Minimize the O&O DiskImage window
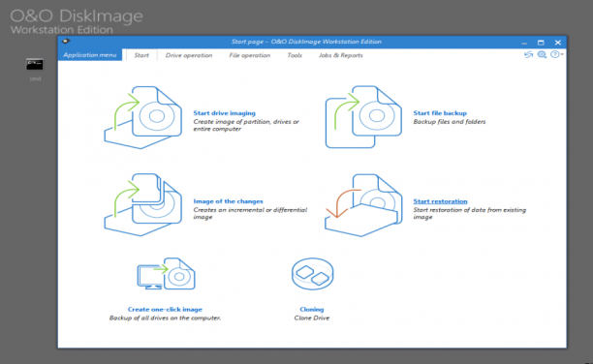This screenshot has width=593, height=364. pos(524,43)
